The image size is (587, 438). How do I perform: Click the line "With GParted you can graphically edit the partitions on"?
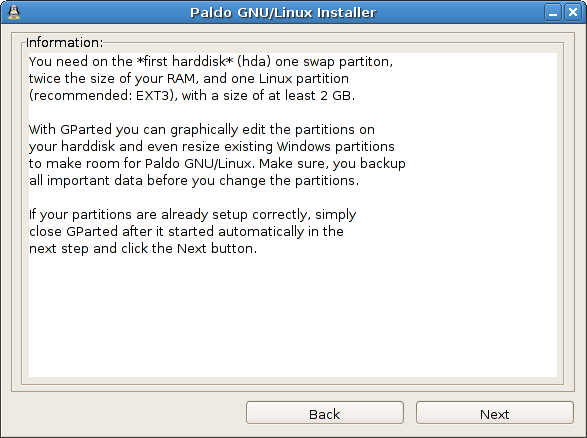click(202, 130)
